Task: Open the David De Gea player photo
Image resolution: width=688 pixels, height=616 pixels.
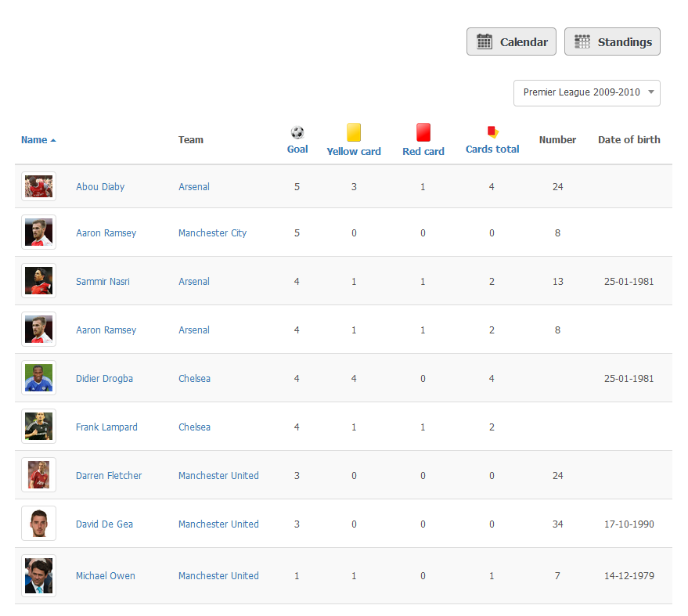Action: [x=38, y=524]
